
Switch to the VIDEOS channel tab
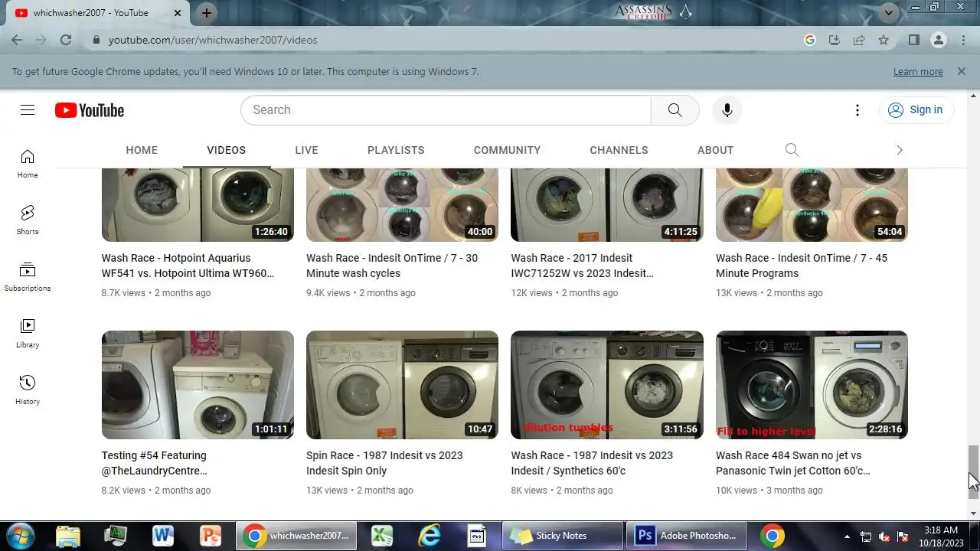pos(226,150)
